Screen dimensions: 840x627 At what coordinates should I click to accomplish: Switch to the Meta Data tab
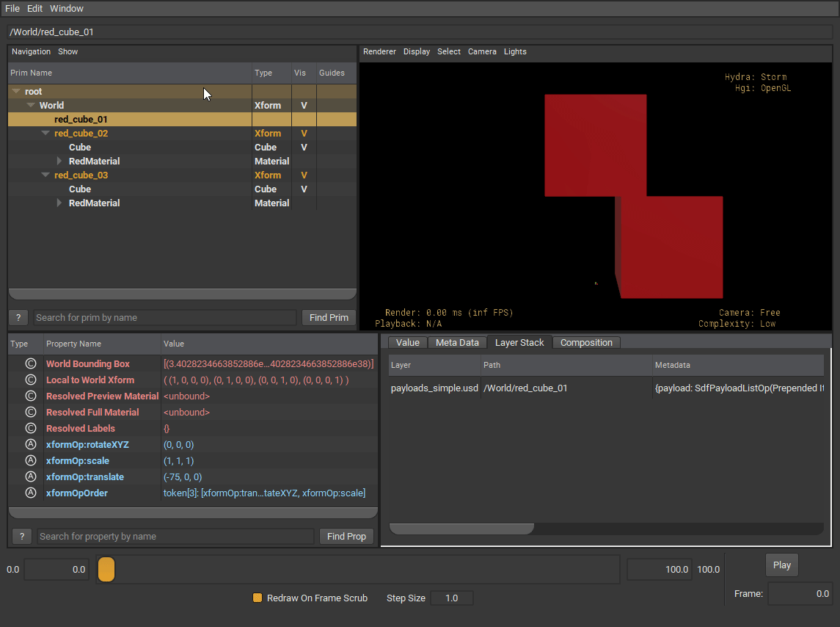pos(458,343)
